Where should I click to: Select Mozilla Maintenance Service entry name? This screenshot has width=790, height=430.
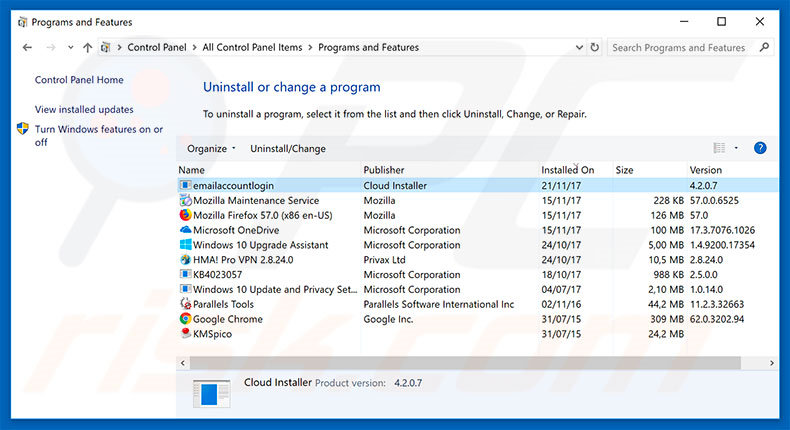click(256, 201)
